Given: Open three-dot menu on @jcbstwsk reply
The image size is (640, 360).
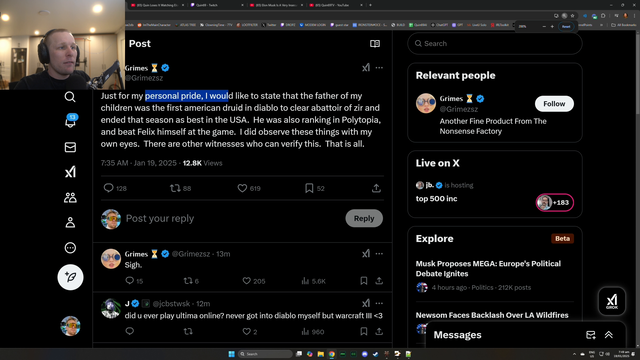Looking at the screenshot, I should click(x=379, y=303).
